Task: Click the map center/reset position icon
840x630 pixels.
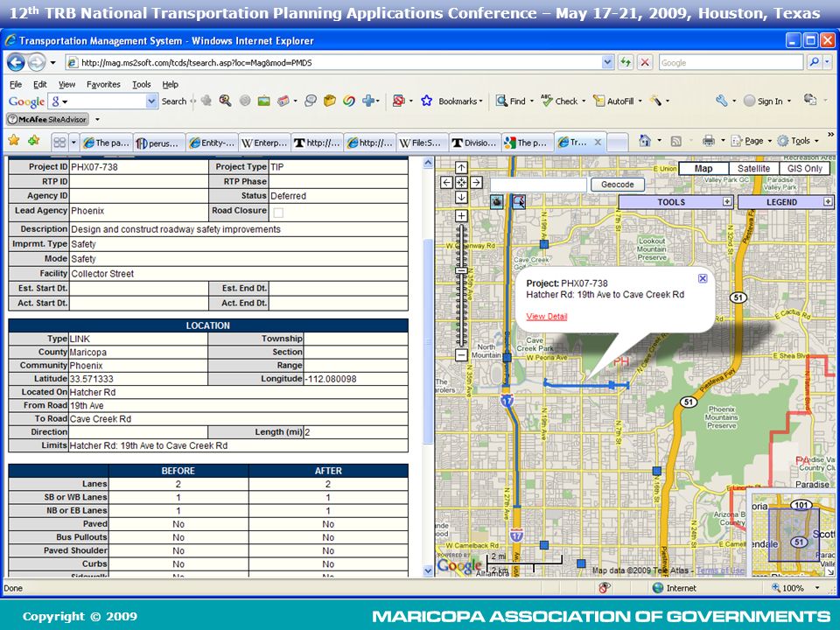Action: 461,182
